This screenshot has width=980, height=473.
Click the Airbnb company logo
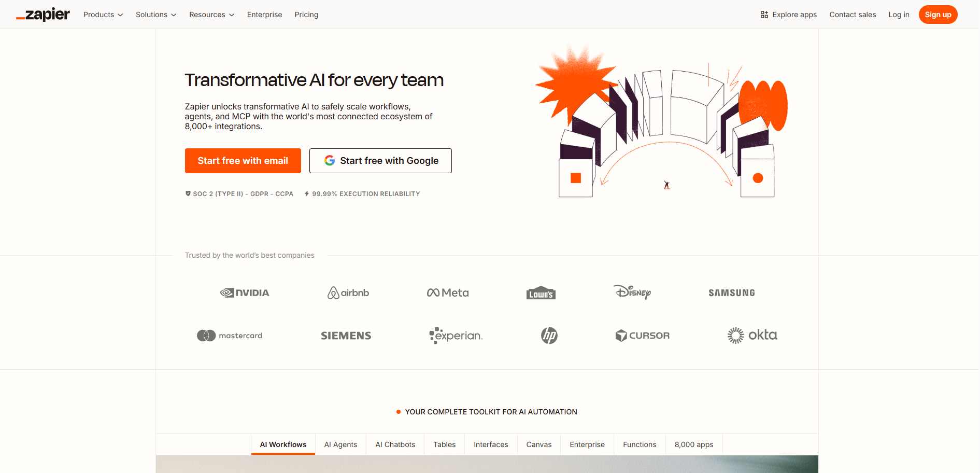point(348,293)
